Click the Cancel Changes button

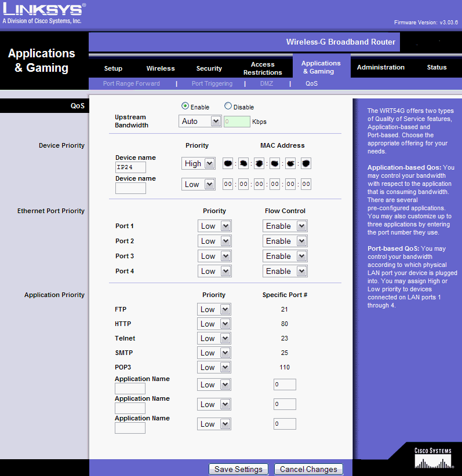308,469
